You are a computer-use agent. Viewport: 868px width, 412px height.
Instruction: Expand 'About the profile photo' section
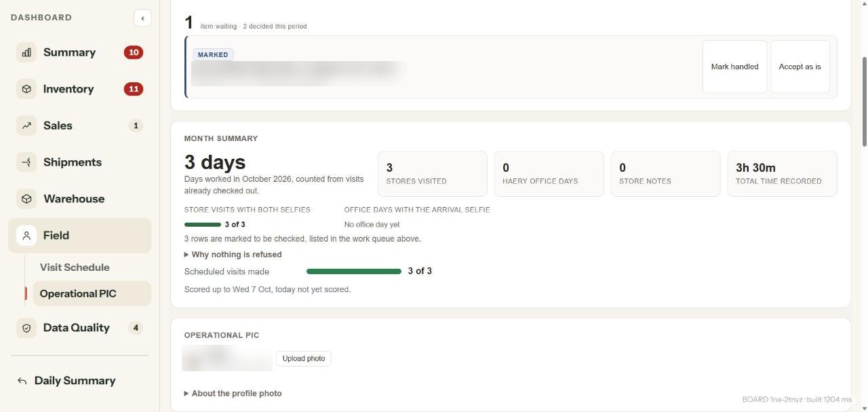(233, 394)
